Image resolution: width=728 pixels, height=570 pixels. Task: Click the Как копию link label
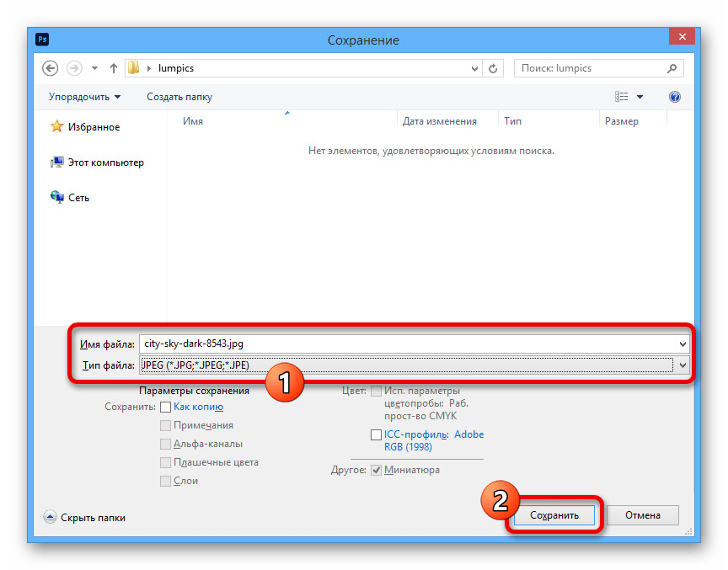point(198,407)
